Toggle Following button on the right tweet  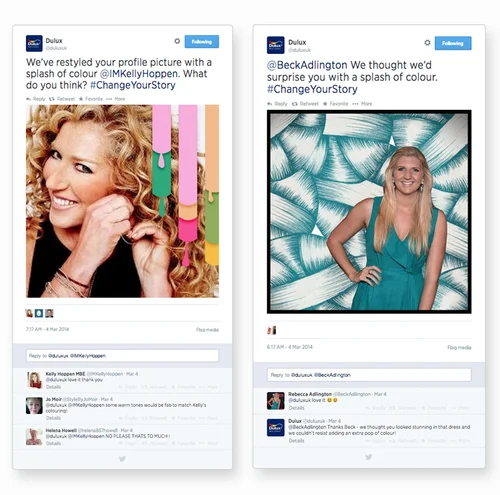pyautogui.click(x=453, y=43)
